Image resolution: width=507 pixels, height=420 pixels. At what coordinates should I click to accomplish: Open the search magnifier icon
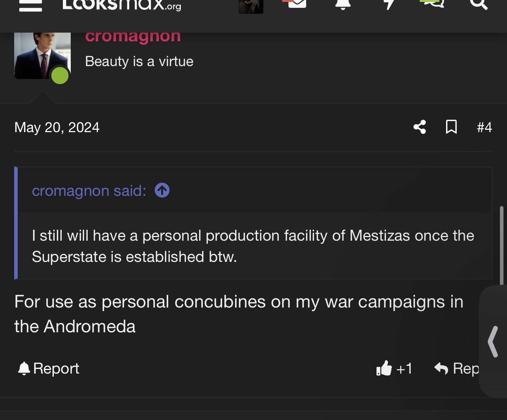click(x=479, y=4)
